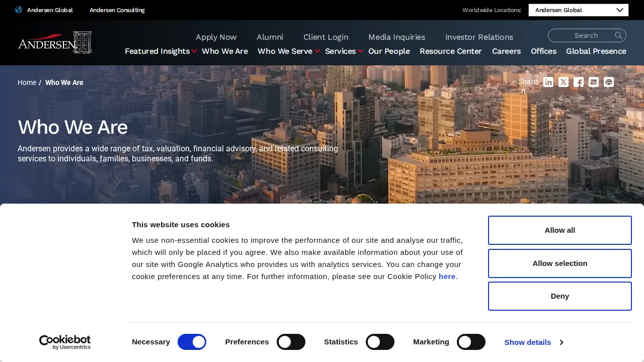Viewport: 644px width, 362px height.
Task: Click the print page icon
Action: coord(609,82)
